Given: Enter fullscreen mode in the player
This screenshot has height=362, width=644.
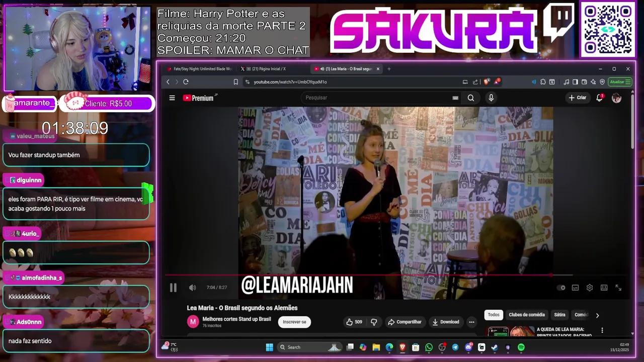Looking at the screenshot, I should pyautogui.click(x=618, y=288).
